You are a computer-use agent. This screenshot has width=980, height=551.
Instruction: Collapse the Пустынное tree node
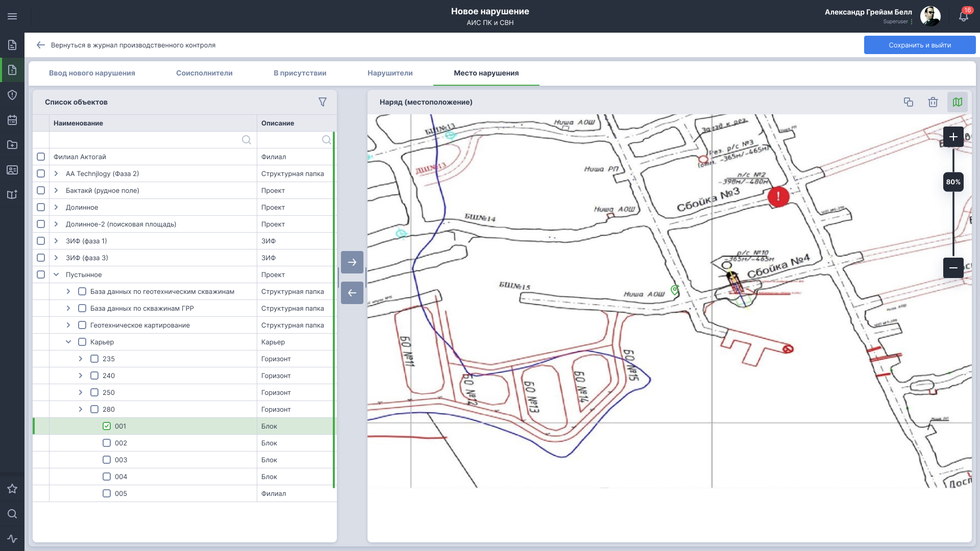(56, 274)
